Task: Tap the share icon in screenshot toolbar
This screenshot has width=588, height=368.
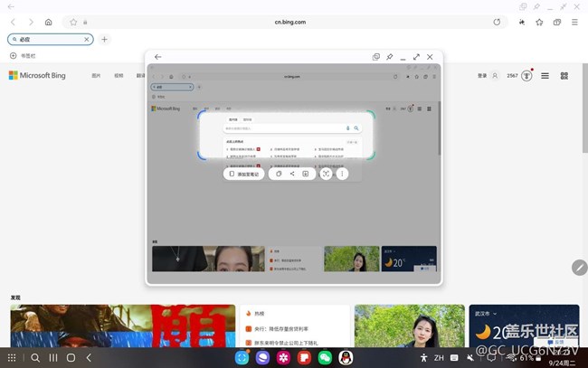Action: [x=292, y=174]
